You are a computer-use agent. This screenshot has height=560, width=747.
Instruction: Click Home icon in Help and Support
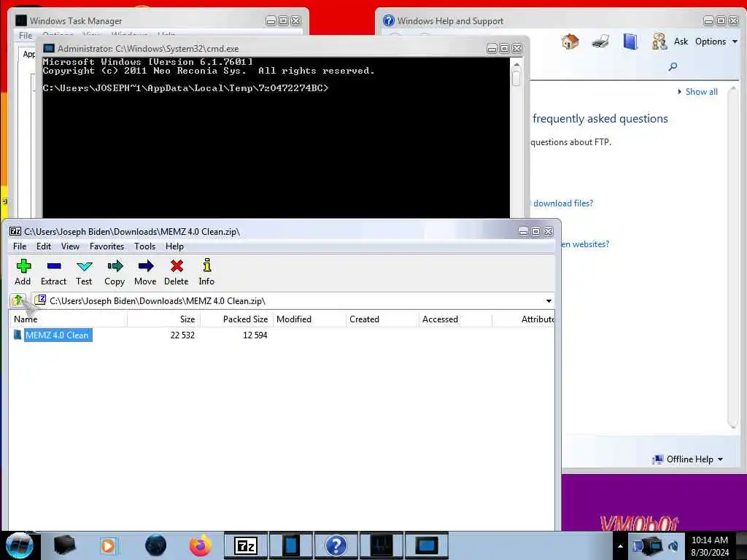pos(570,42)
